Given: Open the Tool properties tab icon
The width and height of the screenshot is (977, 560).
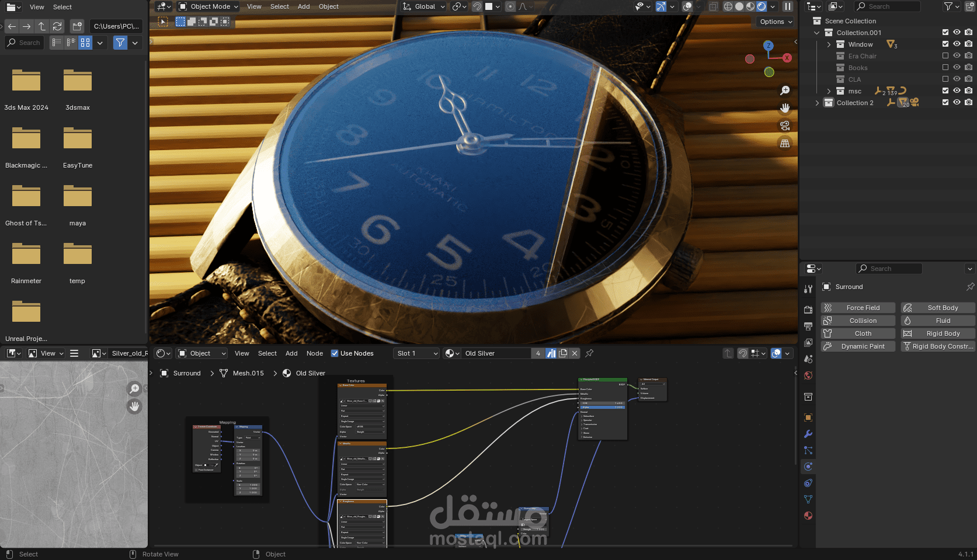Looking at the screenshot, I should pos(808,289).
